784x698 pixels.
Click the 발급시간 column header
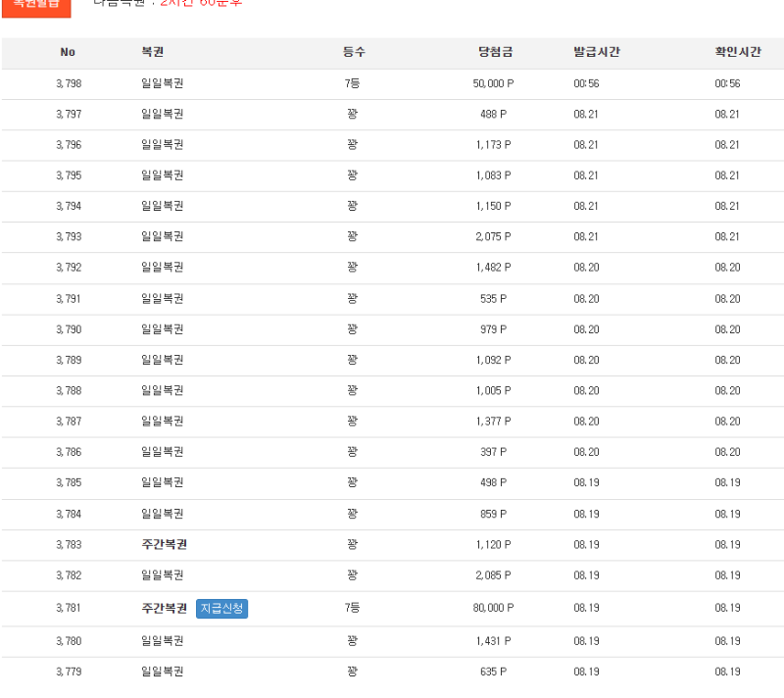597,52
